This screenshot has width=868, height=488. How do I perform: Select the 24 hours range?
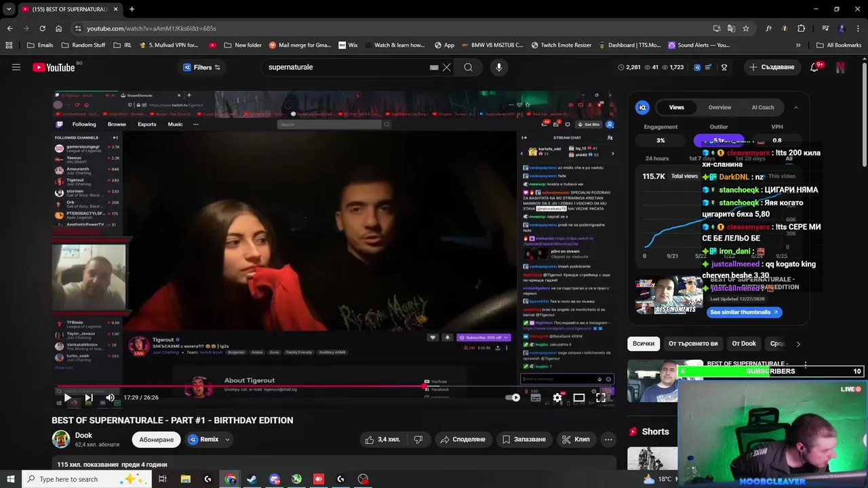tap(657, 159)
